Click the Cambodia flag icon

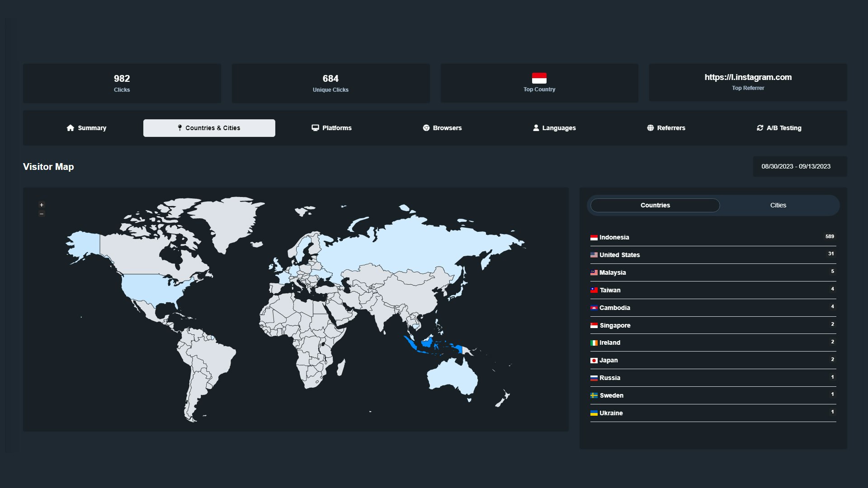point(594,308)
